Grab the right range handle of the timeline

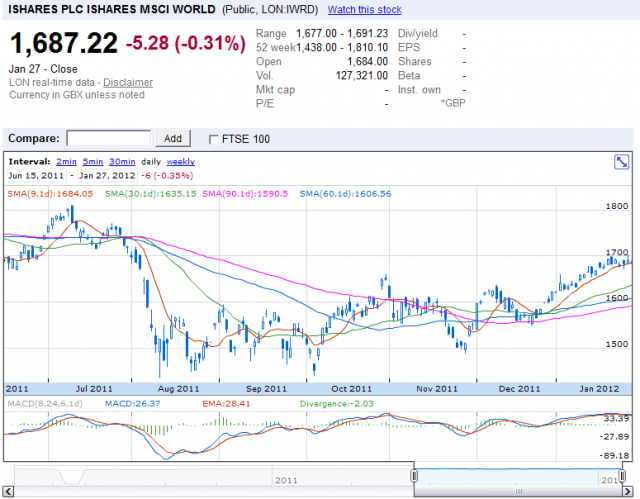[x=622, y=476]
